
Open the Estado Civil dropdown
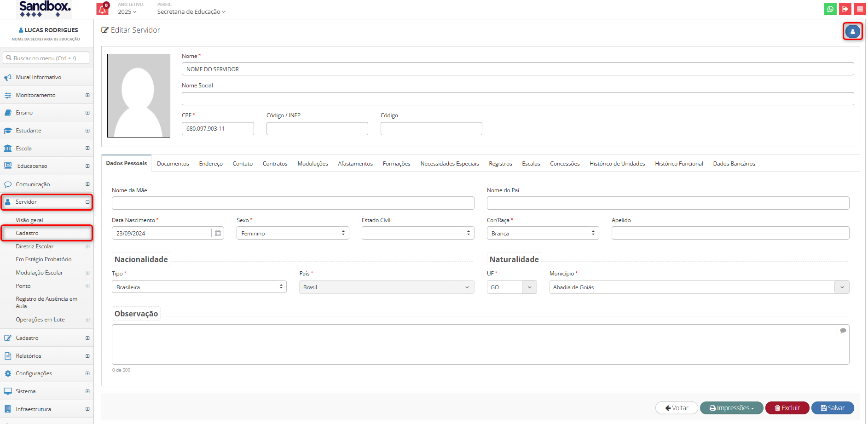pyautogui.click(x=417, y=233)
